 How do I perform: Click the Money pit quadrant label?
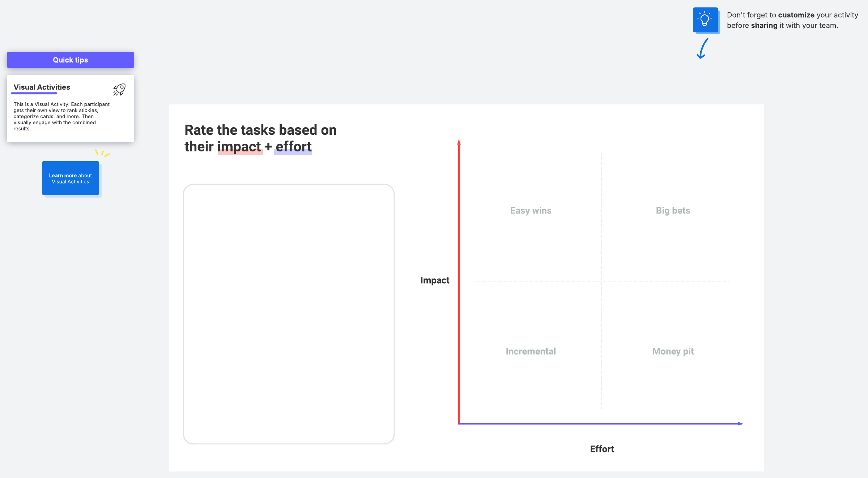pos(673,352)
